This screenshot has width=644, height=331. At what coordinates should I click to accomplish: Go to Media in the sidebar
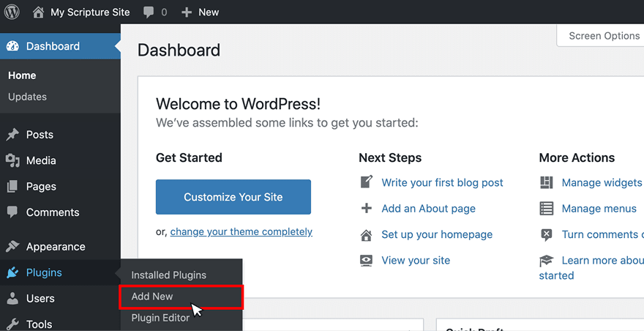click(41, 160)
